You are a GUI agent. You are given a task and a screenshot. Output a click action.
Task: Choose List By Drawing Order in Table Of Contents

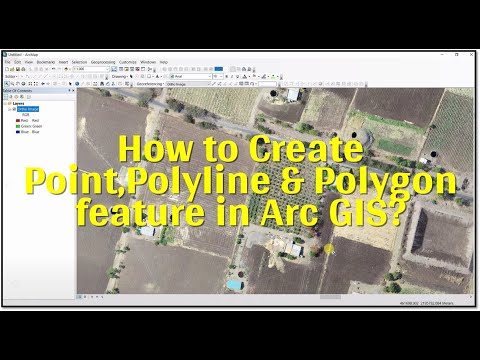(6, 97)
